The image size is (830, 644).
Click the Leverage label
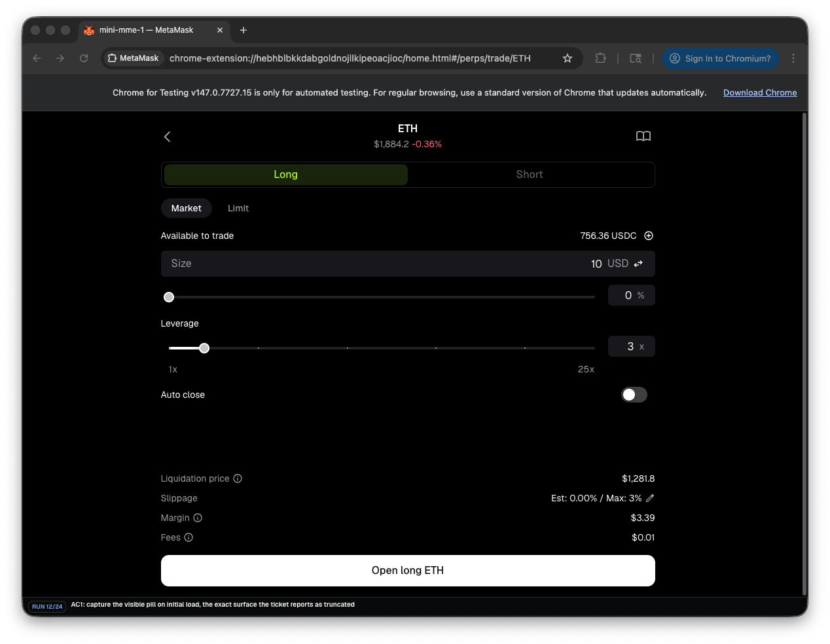(x=180, y=323)
